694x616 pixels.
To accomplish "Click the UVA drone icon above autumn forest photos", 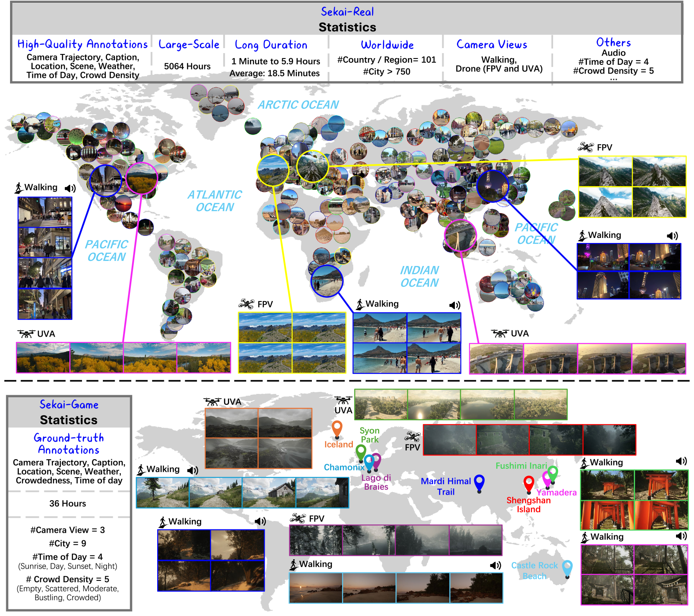I will [26, 334].
